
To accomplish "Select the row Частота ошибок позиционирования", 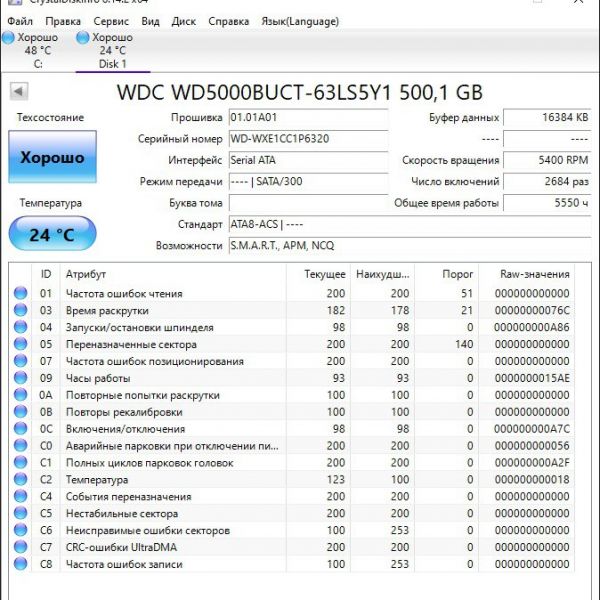I will pyautogui.click(x=292, y=361).
